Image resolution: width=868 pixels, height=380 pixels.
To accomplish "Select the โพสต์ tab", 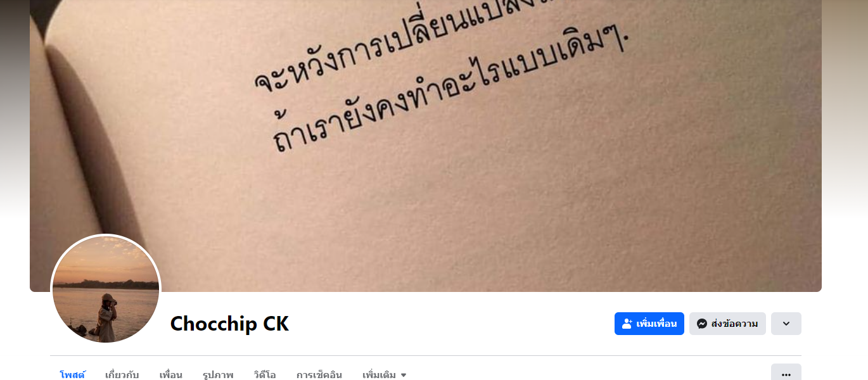I will [72, 375].
